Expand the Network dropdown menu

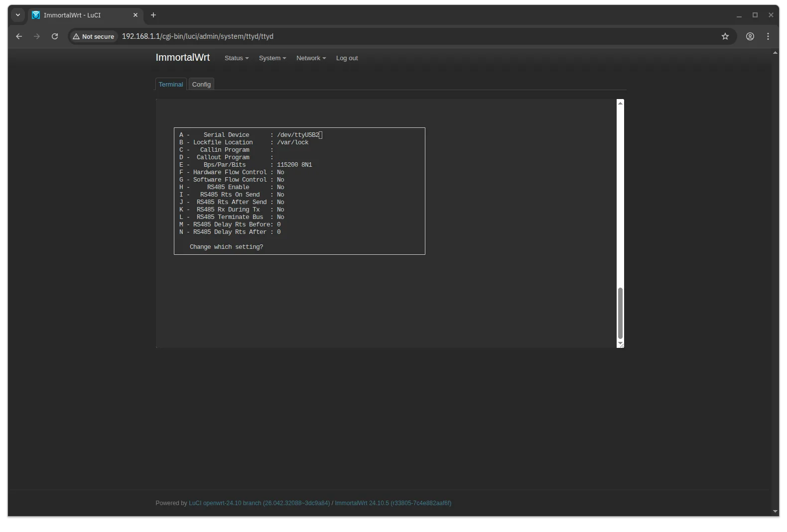pos(311,58)
